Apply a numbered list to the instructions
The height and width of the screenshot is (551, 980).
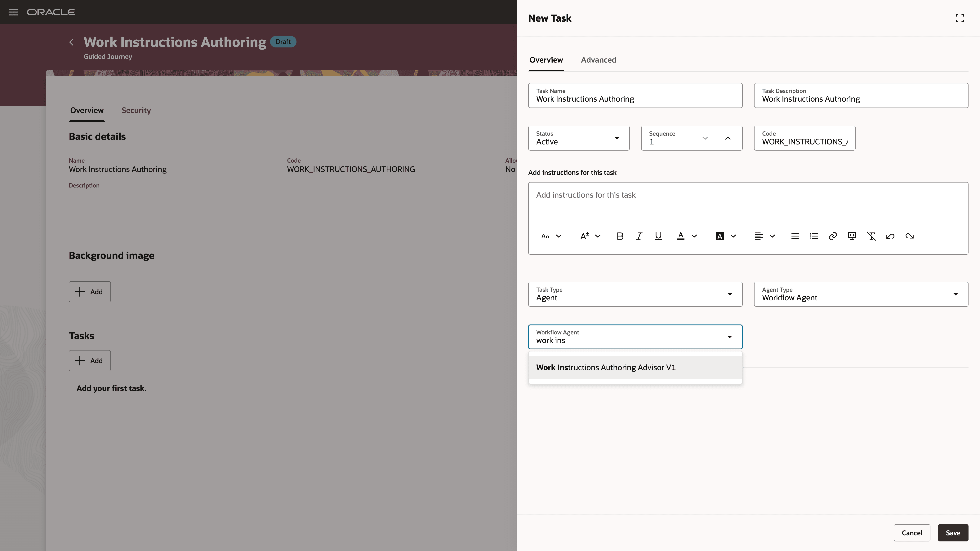click(814, 236)
